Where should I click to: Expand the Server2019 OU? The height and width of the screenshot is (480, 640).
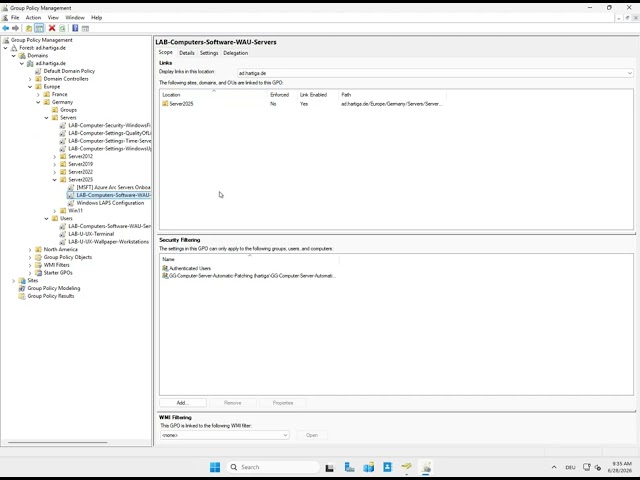coord(55,164)
